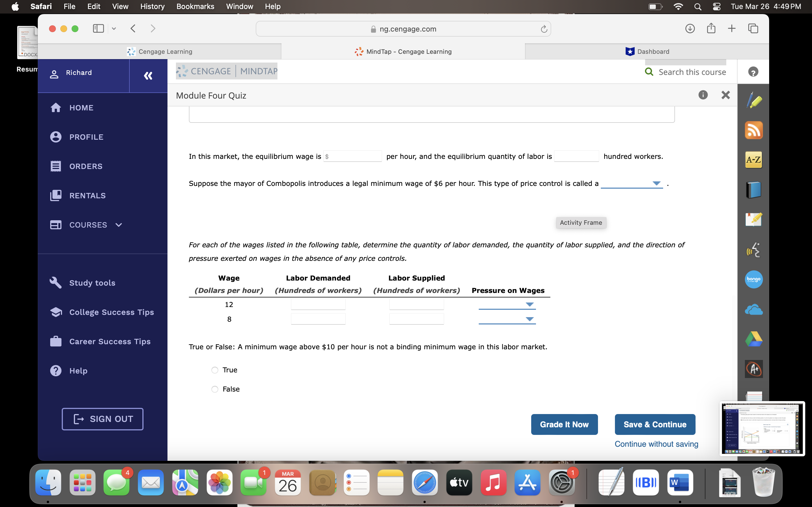Click Continue without saving link
812x507 pixels.
(x=656, y=444)
